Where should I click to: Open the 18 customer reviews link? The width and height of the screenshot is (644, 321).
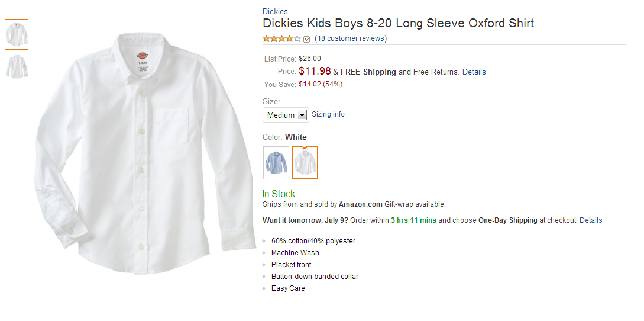[351, 38]
